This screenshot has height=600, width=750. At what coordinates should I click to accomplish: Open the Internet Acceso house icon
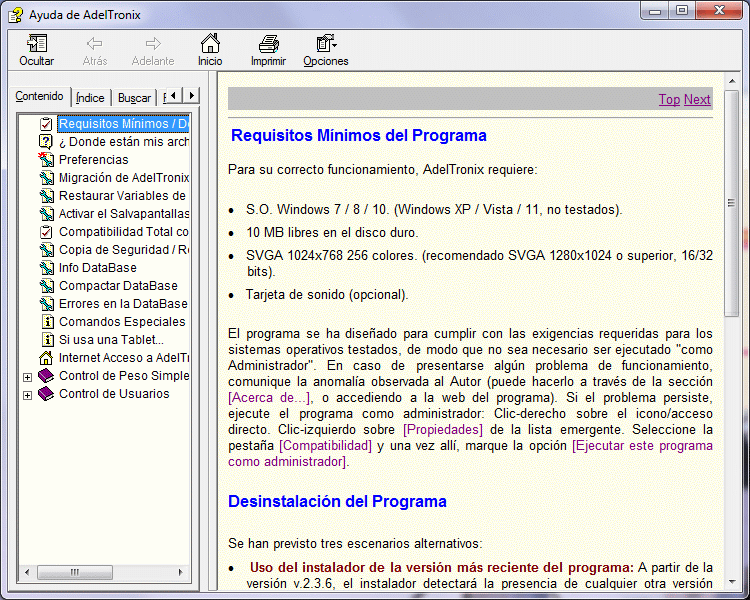pyautogui.click(x=46, y=358)
